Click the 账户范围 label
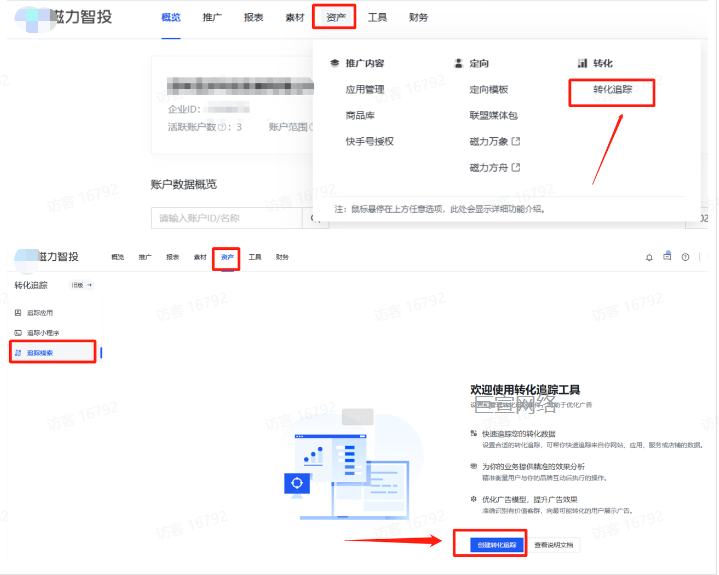 coord(288,127)
